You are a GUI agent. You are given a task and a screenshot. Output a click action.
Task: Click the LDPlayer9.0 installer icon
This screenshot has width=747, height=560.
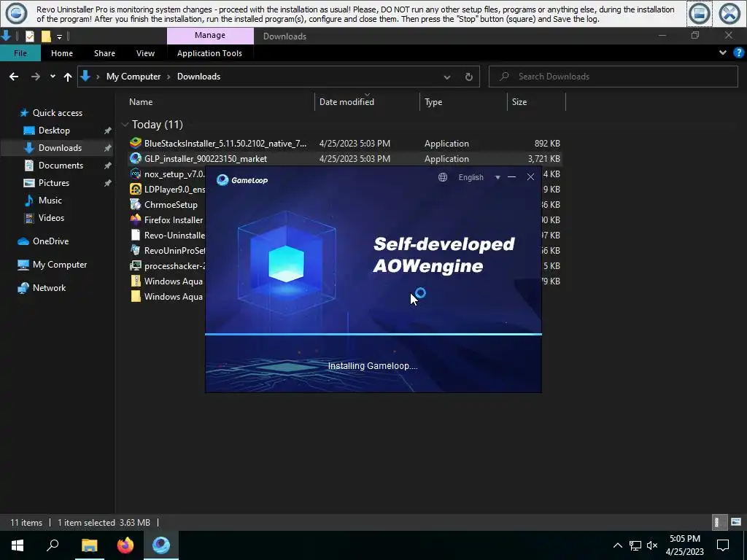[135, 189]
